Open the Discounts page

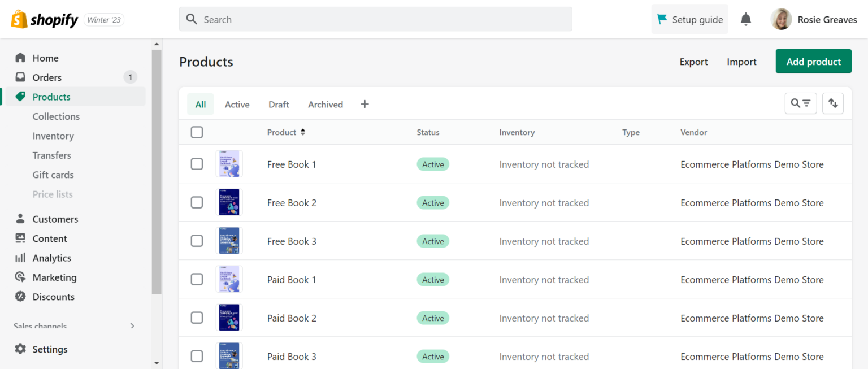[x=54, y=297]
